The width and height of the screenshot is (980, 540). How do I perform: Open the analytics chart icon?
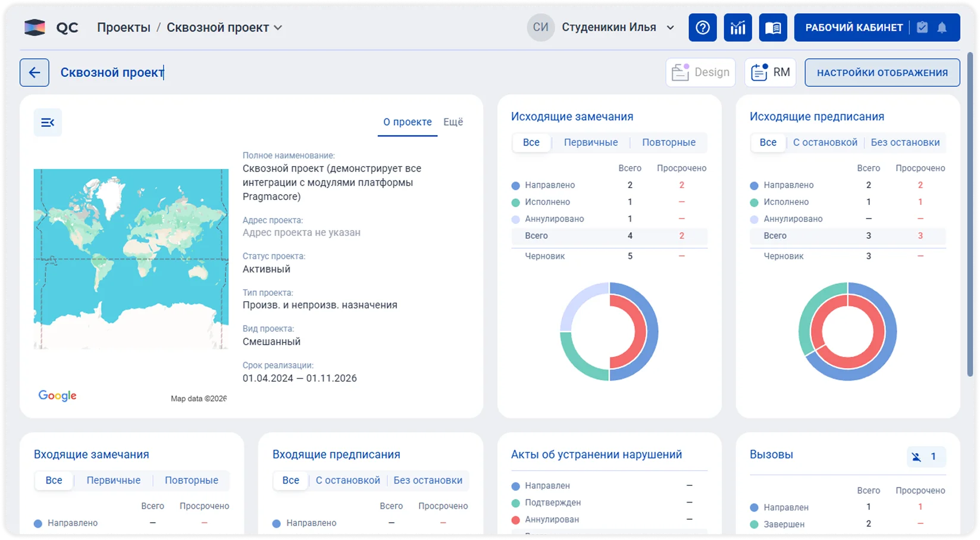click(x=737, y=27)
